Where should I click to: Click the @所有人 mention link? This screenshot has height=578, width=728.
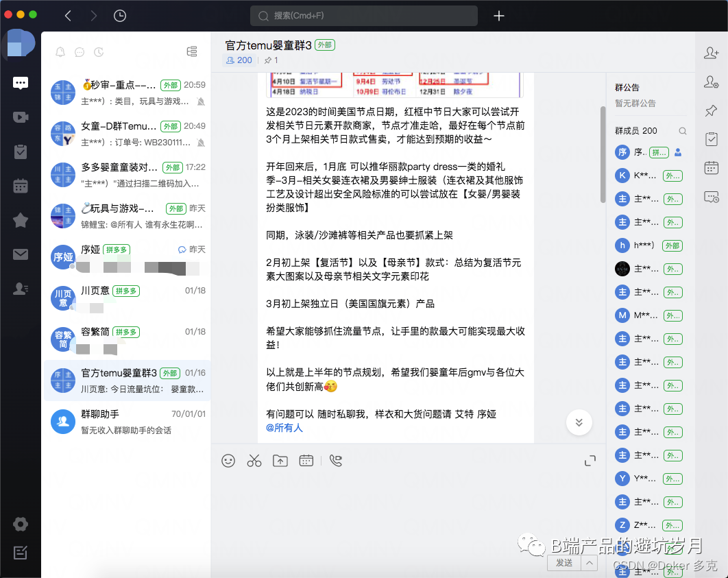coord(284,428)
